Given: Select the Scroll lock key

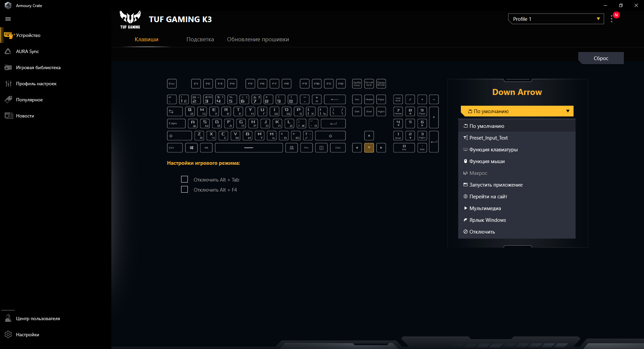Looking at the screenshot, I should tap(369, 84).
